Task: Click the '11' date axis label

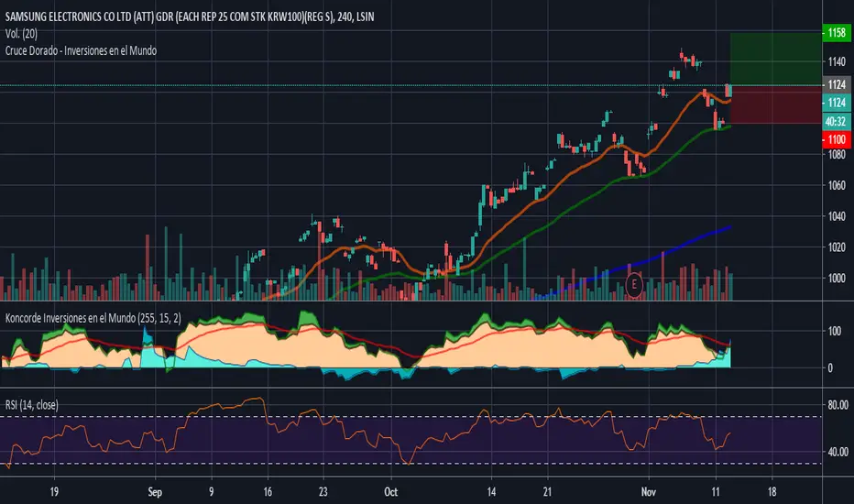Action: pyautogui.click(x=716, y=492)
